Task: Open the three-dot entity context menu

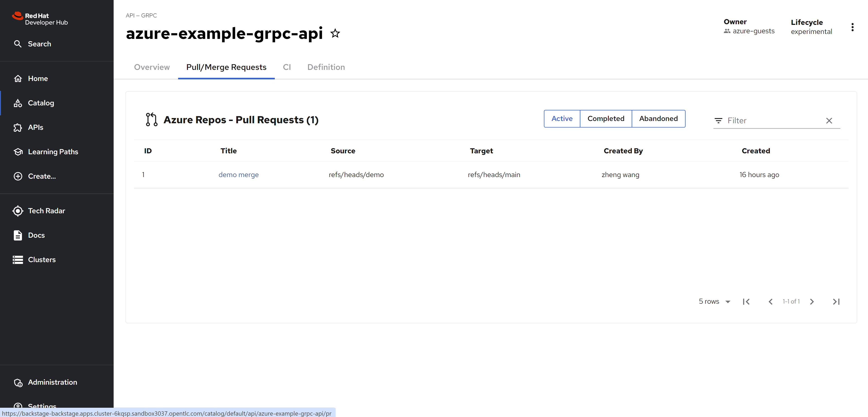Action: [x=852, y=27]
